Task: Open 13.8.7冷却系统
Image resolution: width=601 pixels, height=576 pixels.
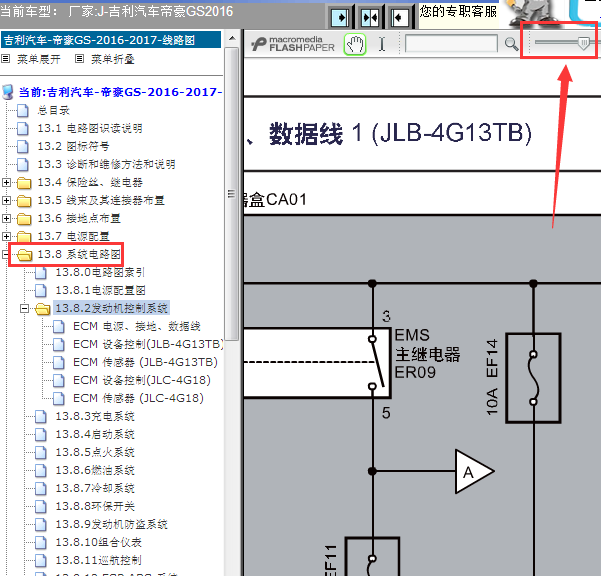Action: (x=95, y=489)
